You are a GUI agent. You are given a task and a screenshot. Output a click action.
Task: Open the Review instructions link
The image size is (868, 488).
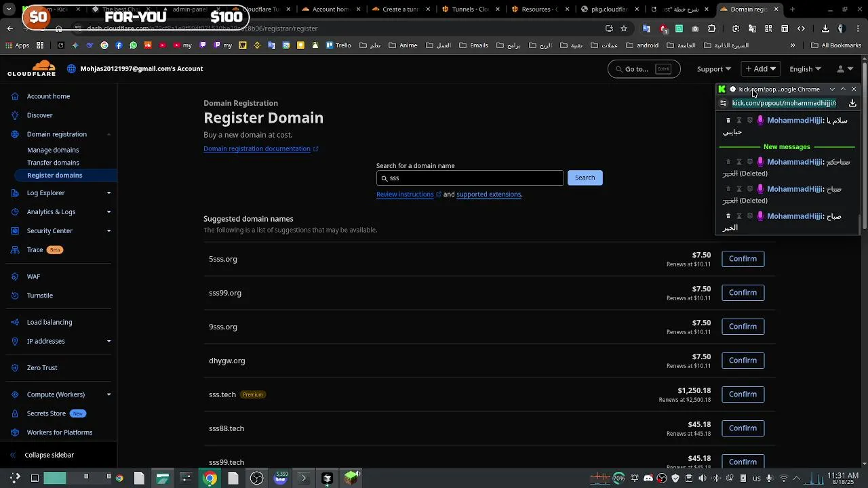[x=408, y=195]
